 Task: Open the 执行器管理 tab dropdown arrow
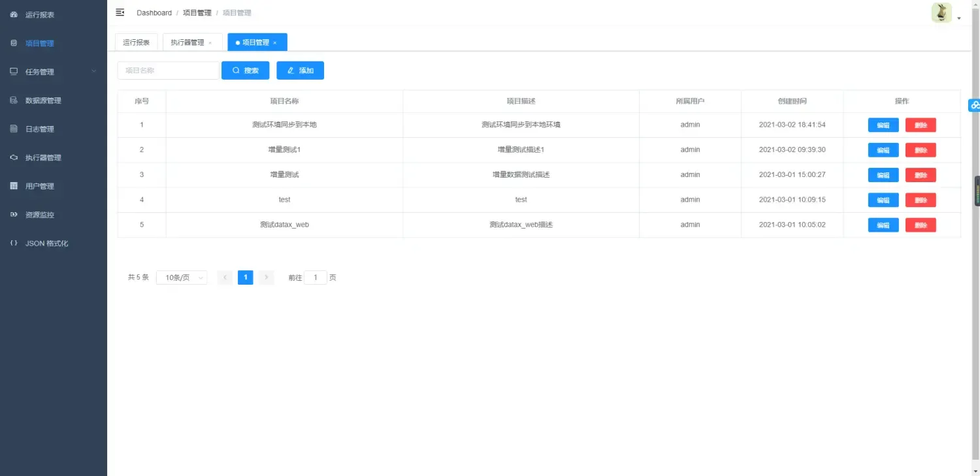pos(210,42)
